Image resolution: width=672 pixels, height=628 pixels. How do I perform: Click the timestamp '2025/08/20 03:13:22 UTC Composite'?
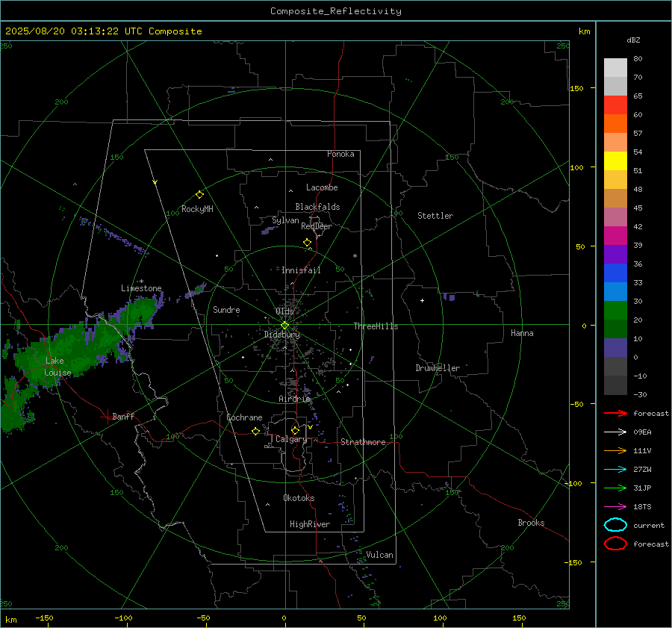(104, 31)
